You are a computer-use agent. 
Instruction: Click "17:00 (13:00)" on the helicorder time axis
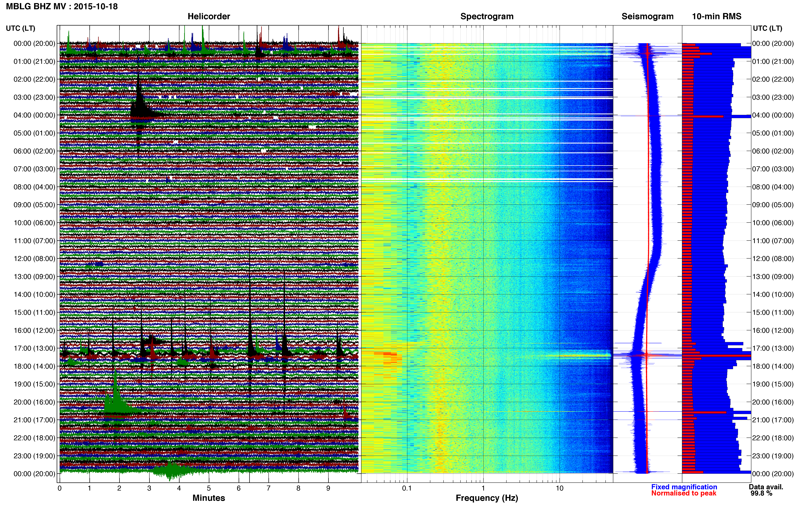tap(34, 348)
